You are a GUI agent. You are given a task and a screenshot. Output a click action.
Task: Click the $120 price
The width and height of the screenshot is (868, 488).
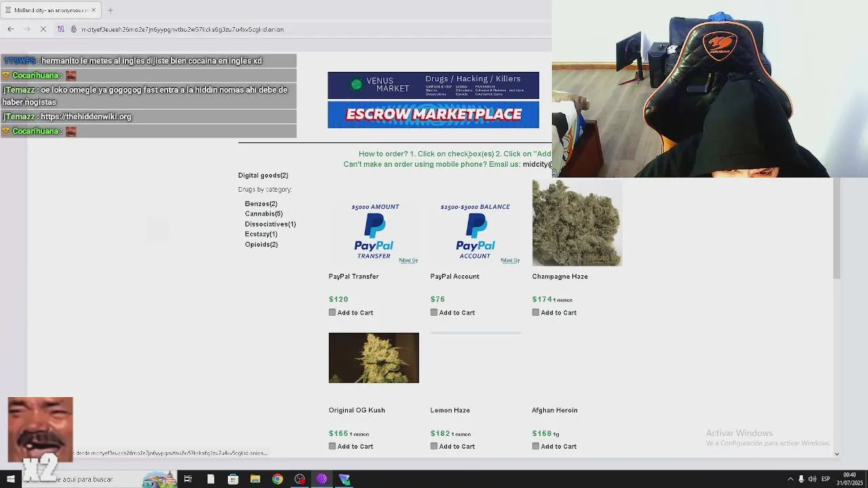(x=338, y=299)
